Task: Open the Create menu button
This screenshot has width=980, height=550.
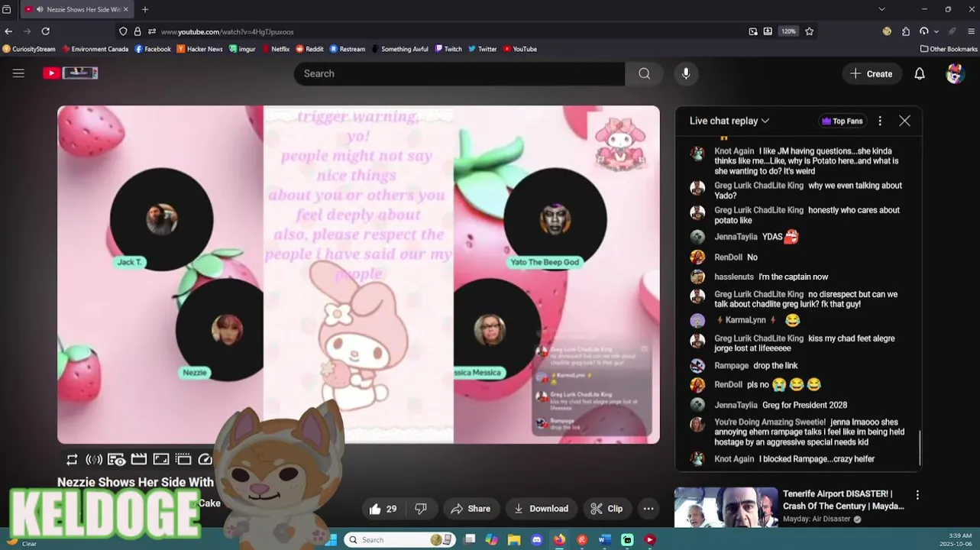Action: [x=872, y=73]
